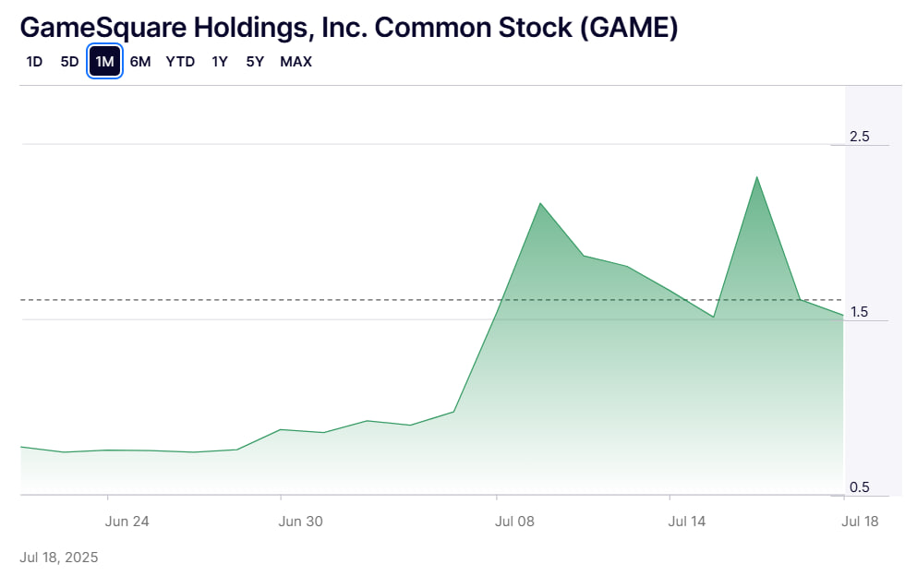Click the Jun 24 axis label
This screenshot has width=905, height=588.
(127, 521)
